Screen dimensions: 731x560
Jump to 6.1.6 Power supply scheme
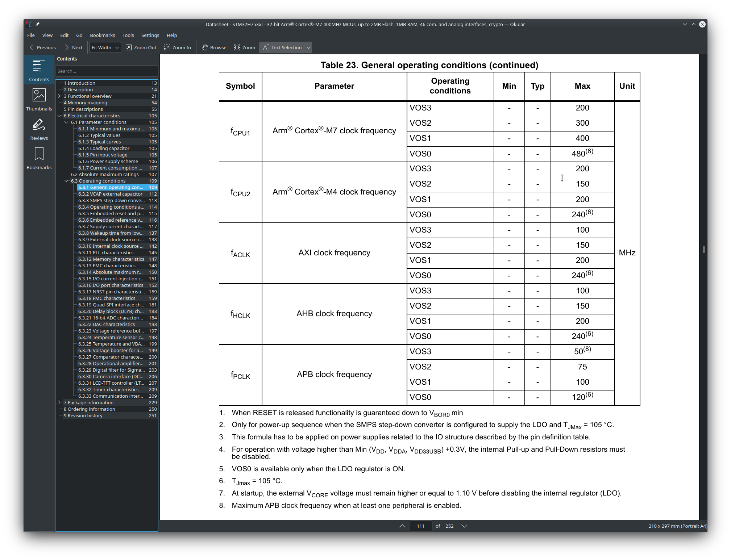pyautogui.click(x=117, y=161)
